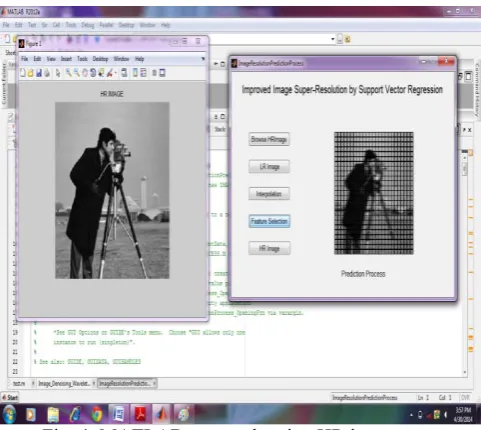Click the MATLAB taskbar icon
The width and height of the screenshot is (481, 430).
(x=162, y=415)
